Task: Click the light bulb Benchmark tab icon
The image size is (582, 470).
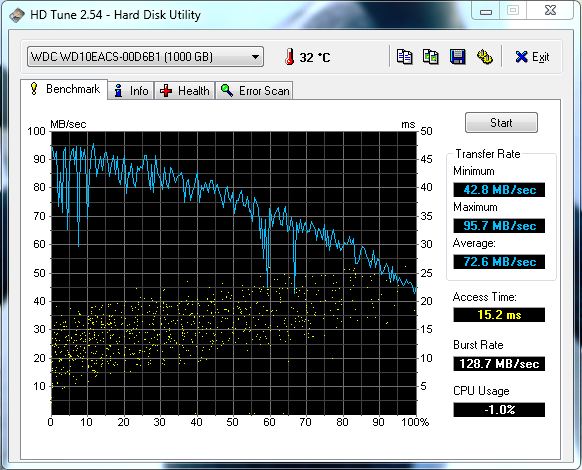Action: coord(34,89)
